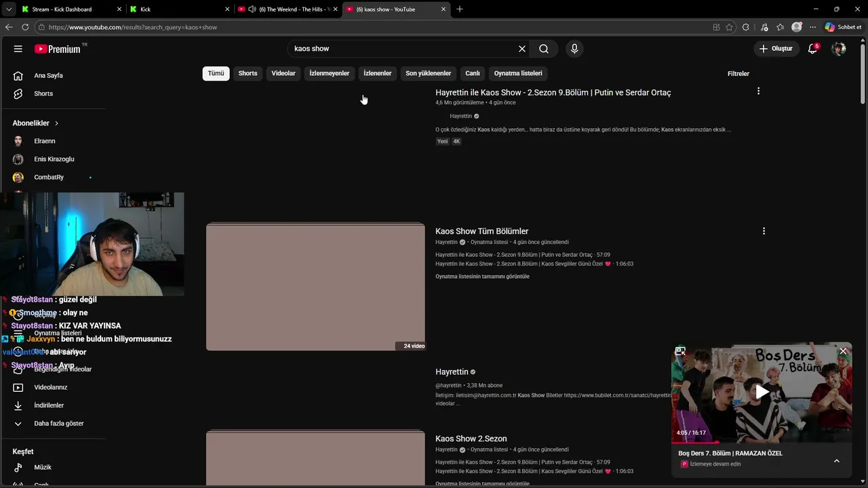Select the Tümü filter chip
The height and width of the screenshot is (488, 868).
tap(216, 73)
